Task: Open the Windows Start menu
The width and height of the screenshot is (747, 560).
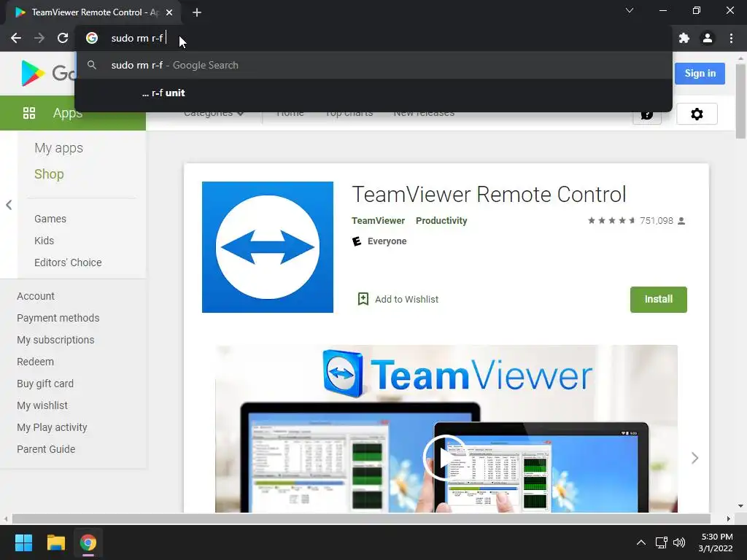Action: pos(23,542)
